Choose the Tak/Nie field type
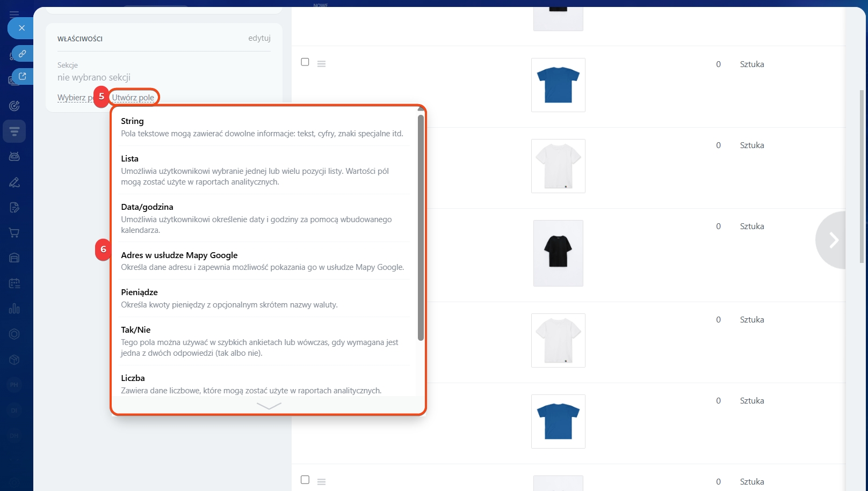Viewport: 868px width, 491px height. click(264, 341)
